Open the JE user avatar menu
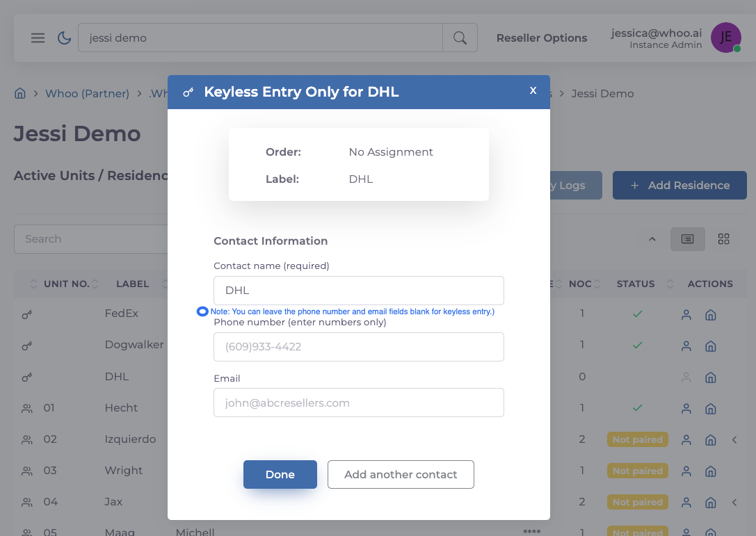Screen dimensions: 756x536 pos(725,38)
